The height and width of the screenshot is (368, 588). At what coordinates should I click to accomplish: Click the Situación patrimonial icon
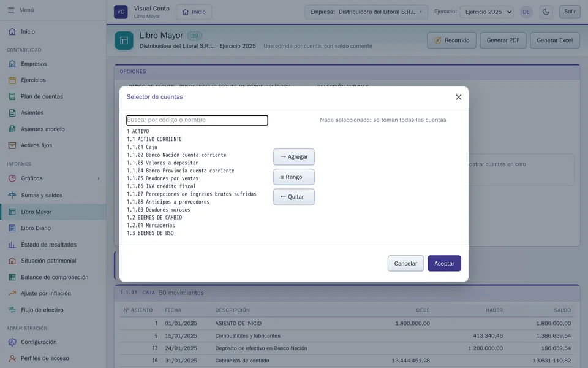coord(12,261)
